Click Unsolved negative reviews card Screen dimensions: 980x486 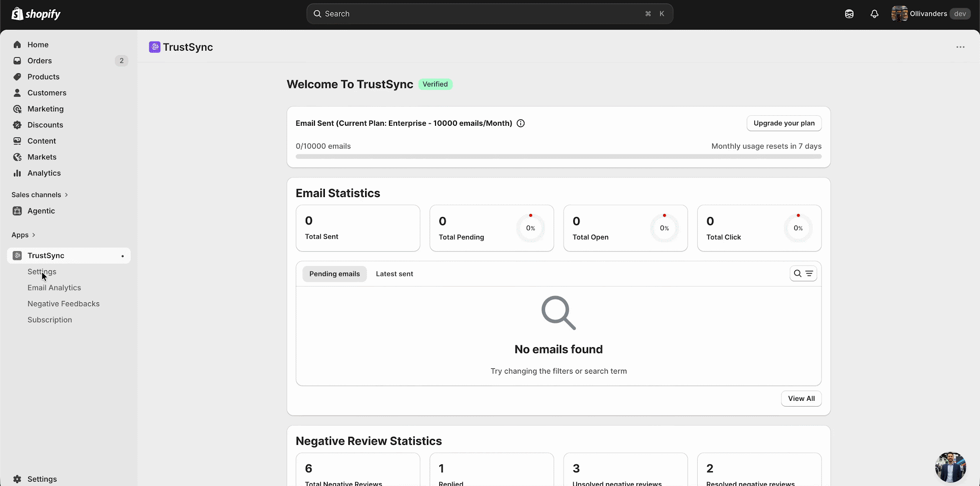[x=625, y=469]
